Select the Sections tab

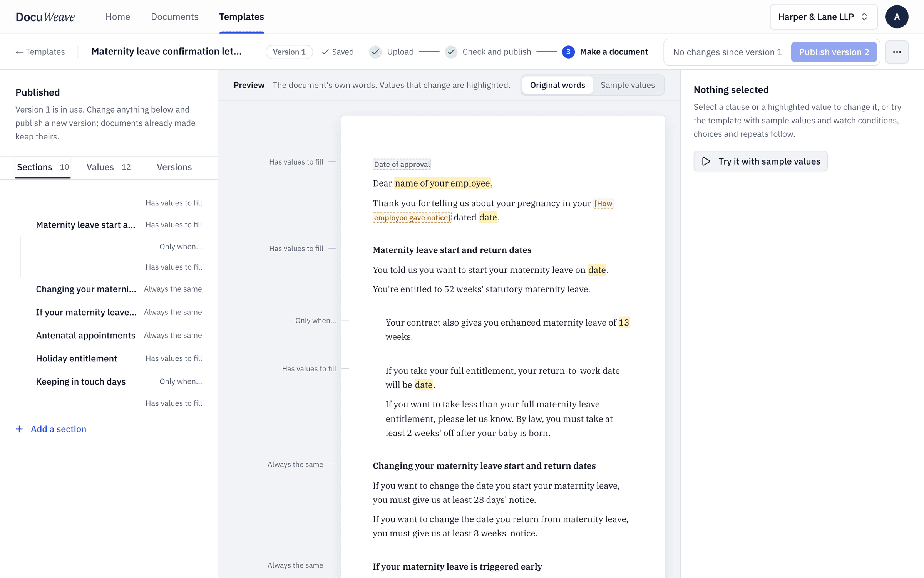tap(43, 167)
